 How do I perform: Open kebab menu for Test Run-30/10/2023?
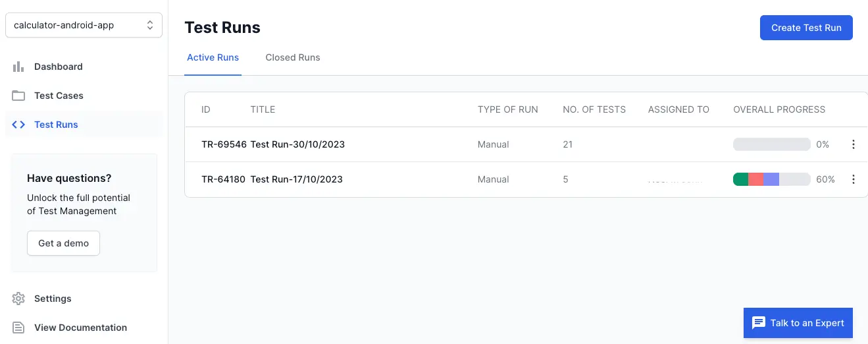pos(853,144)
